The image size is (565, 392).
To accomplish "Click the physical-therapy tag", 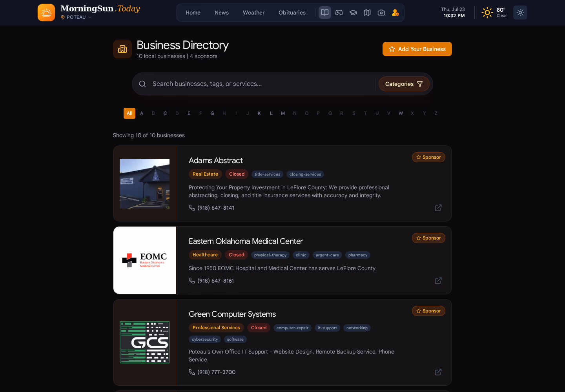I will pyautogui.click(x=270, y=255).
